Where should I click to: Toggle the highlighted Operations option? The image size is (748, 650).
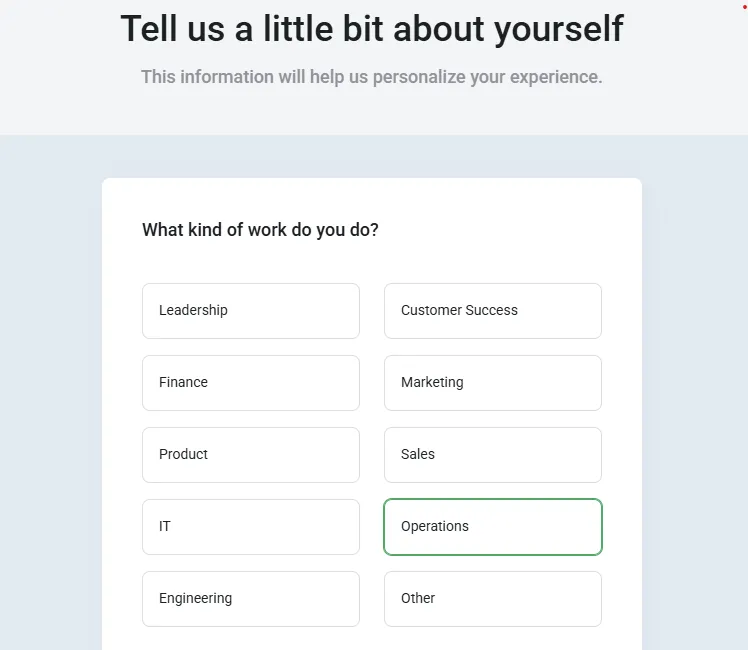tap(492, 527)
